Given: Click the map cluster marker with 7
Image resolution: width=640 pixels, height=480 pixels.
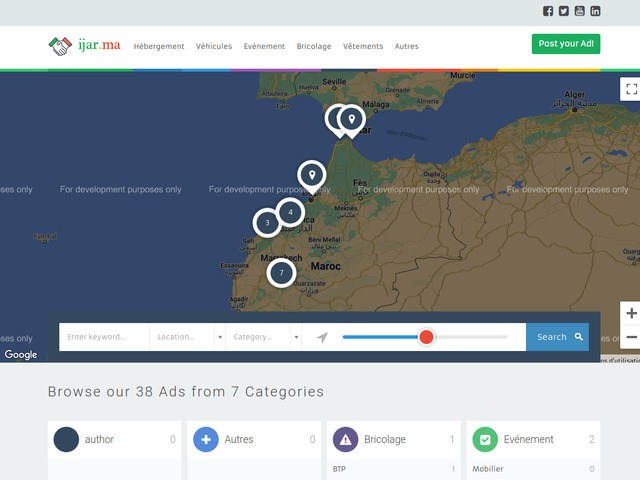Looking at the screenshot, I should pyautogui.click(x=281, y=272).
